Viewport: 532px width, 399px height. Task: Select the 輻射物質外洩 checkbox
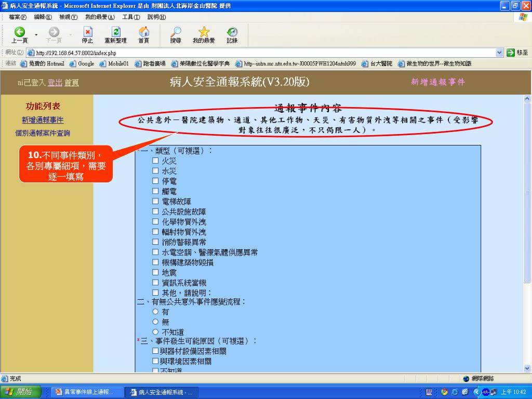pyautogui.click(x=155, y=232)
